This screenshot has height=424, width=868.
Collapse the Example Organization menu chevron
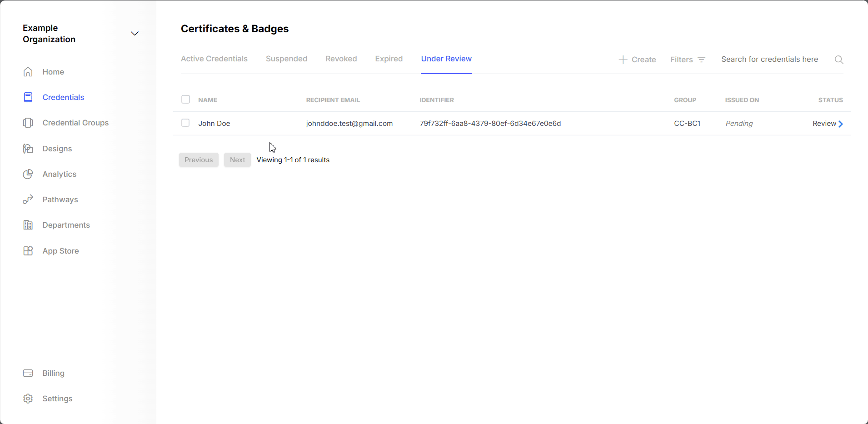pyautogui.click(x=134, y=34)
